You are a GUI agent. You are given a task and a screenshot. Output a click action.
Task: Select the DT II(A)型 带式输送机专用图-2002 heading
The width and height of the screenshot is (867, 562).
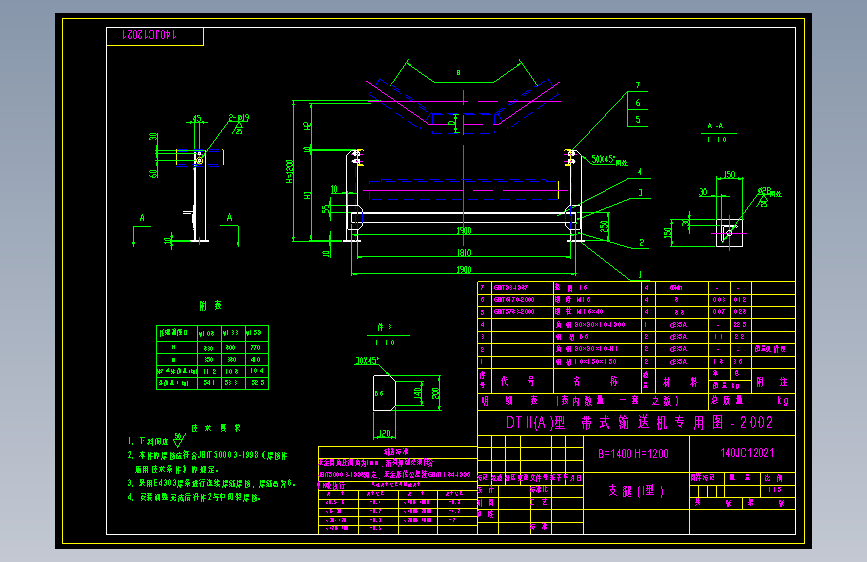point(639,423)
